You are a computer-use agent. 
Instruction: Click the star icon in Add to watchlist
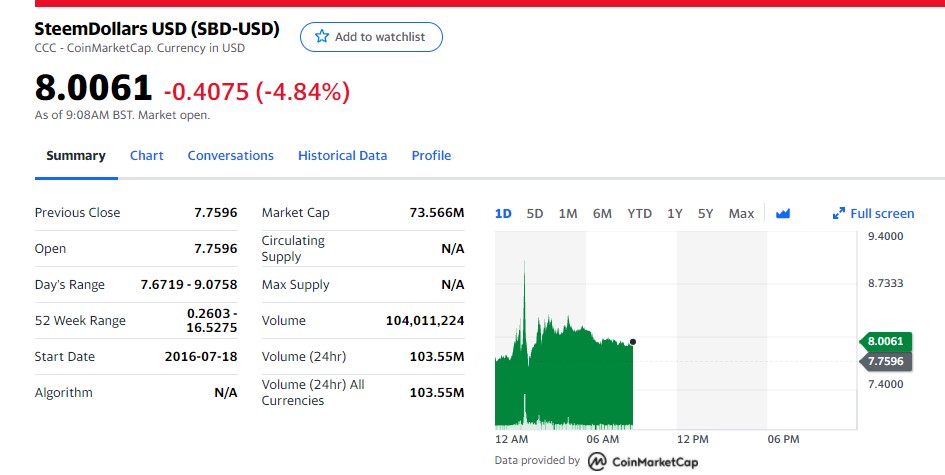(x=322, y=37)
